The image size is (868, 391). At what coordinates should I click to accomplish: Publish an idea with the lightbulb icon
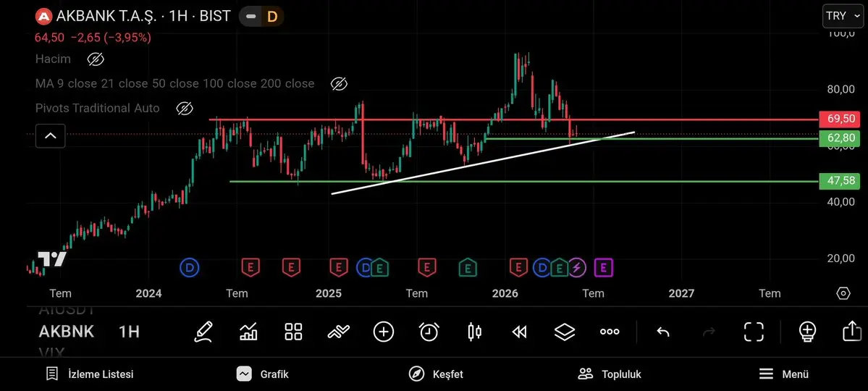click(x=807, y=332)
